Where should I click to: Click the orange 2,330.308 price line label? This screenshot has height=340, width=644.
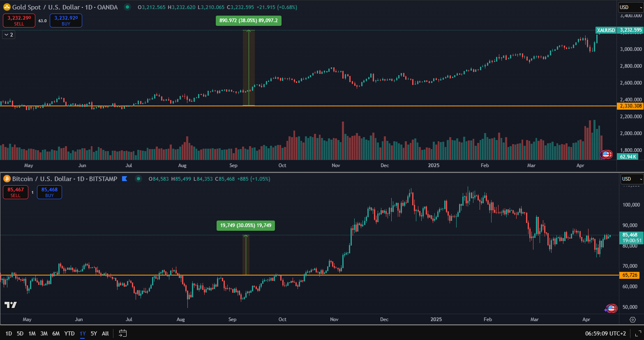coord(630,106)
